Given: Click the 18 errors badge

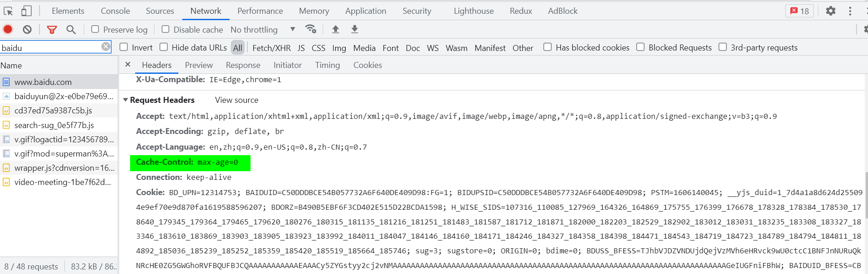Looking at the screenshot, I should click(799, 11).
